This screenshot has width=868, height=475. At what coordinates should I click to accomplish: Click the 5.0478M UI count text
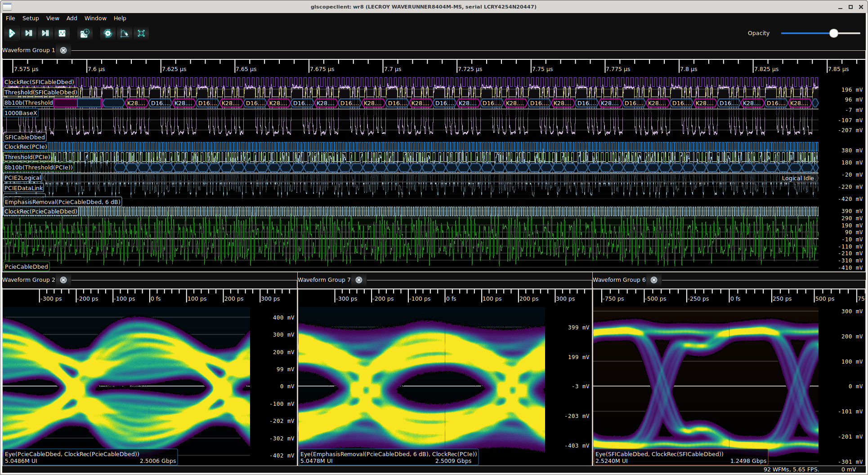316,461
